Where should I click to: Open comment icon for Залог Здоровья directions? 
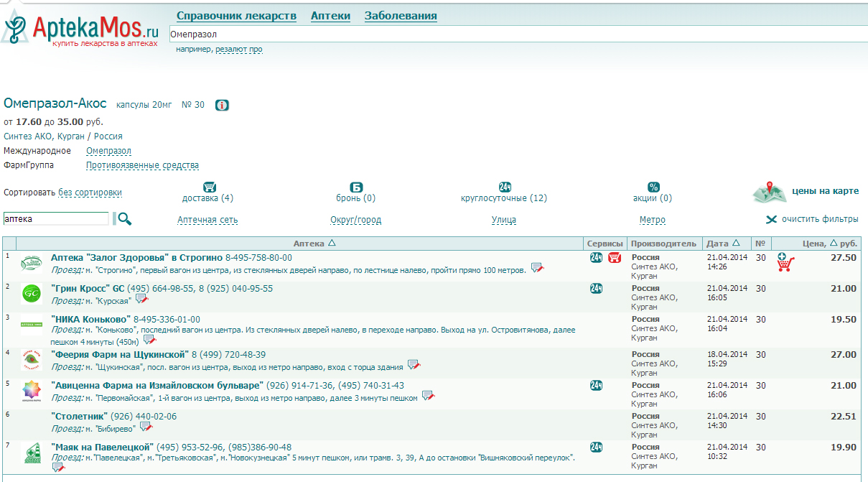(537, 268)
